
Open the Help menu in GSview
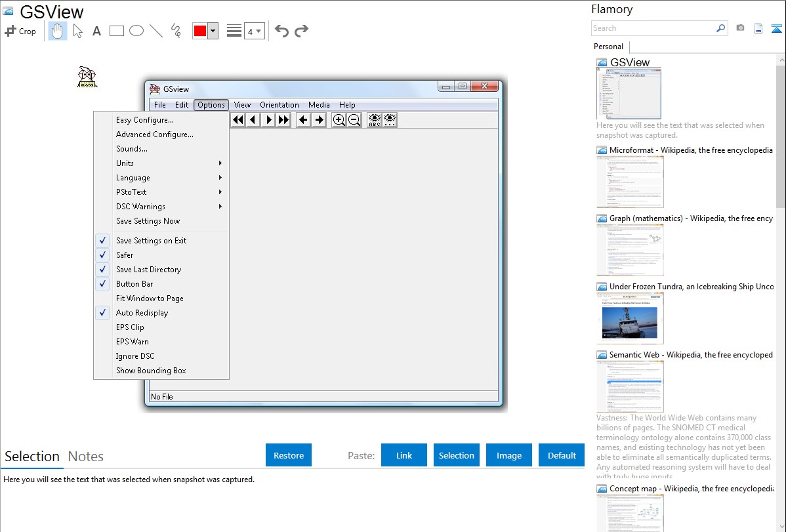347,105
